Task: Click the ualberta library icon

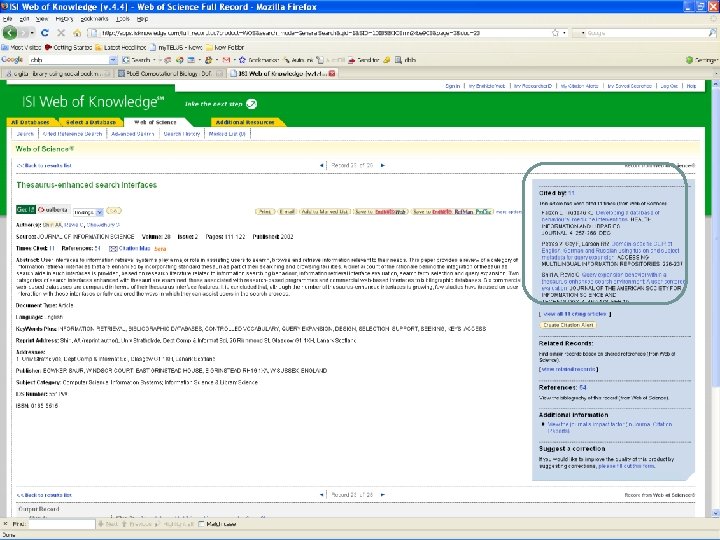Action: click(x=53, y=210)
